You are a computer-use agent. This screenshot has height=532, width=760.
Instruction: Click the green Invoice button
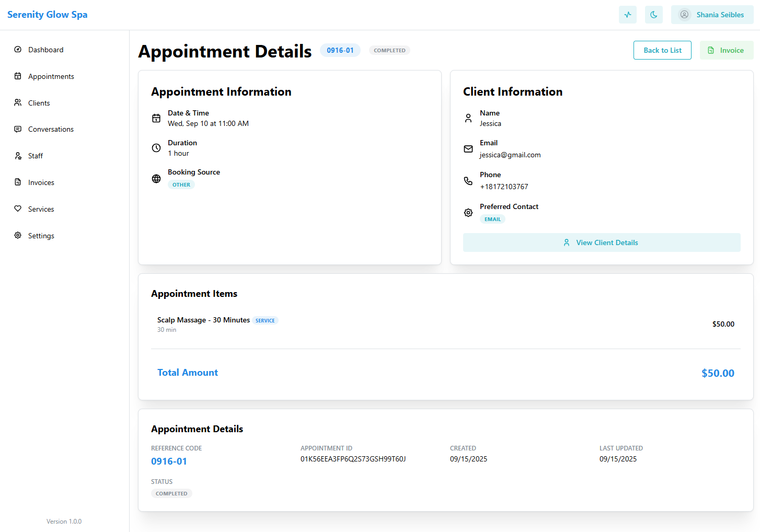[x=726, y=50]
